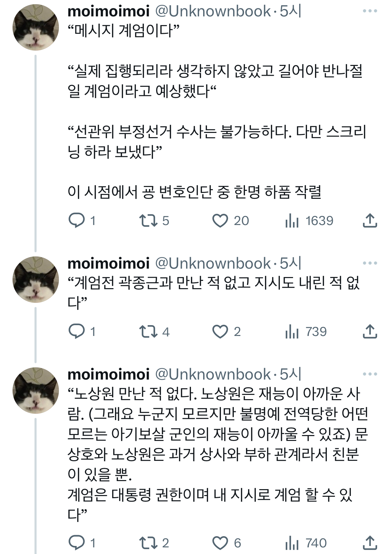The height and width of the screenshot is (554, 392).
Task: View analytics showing 739 views
Action: click(292, 331)
